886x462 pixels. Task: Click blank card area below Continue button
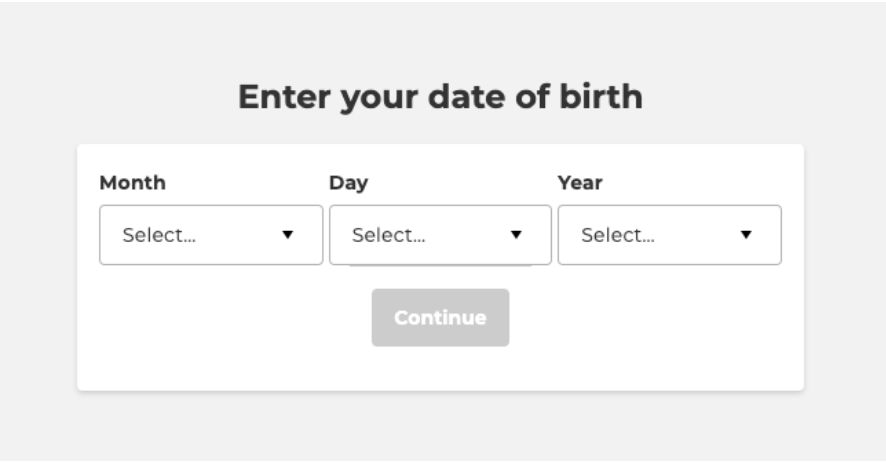point(440,369)
